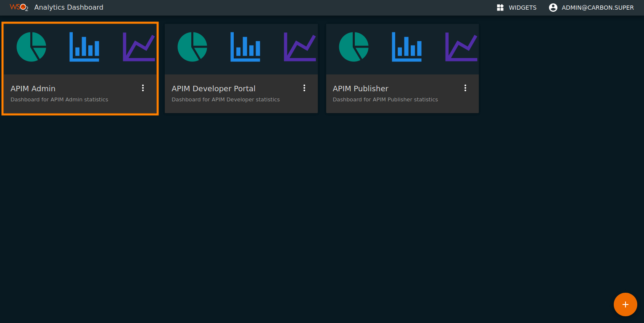Click the Analytics Dashboard header title
Image resolution: width=644 pixels, height=323 pixels.
pos(69,8)
